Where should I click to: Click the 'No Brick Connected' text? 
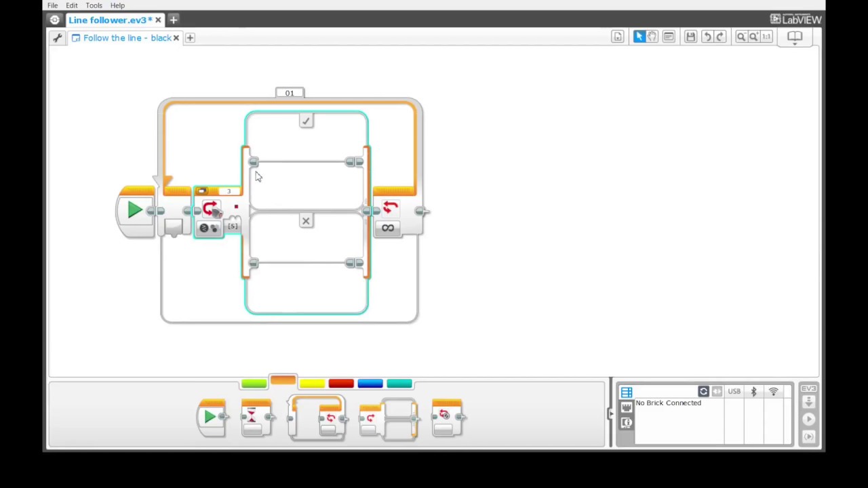669,403
